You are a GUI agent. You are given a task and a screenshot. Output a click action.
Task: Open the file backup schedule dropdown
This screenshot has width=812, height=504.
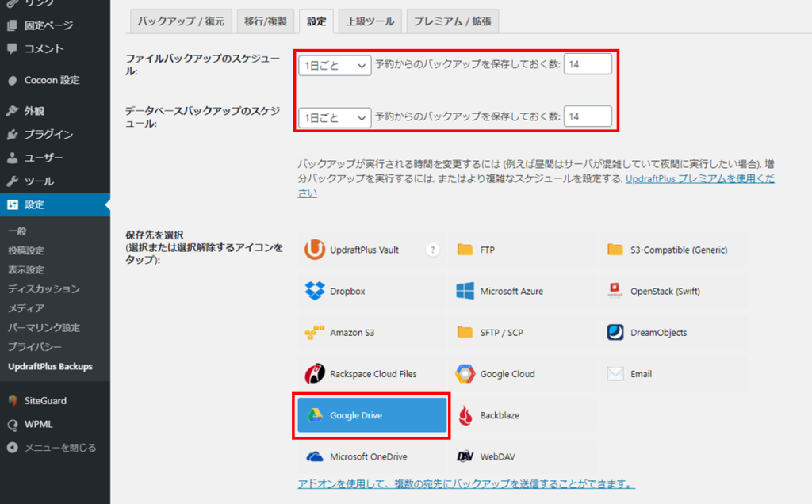[x=335, y=66]
